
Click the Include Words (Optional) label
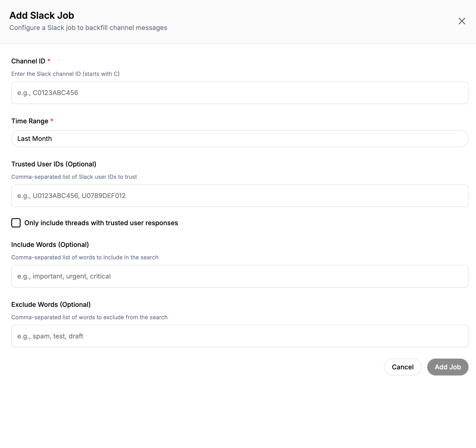click(50, 244)
